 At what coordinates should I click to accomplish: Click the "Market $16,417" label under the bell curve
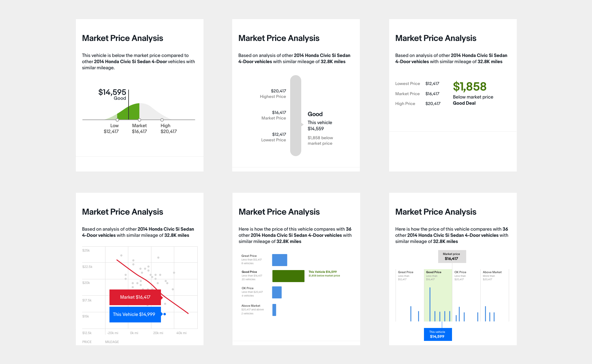tap(139, 128)
